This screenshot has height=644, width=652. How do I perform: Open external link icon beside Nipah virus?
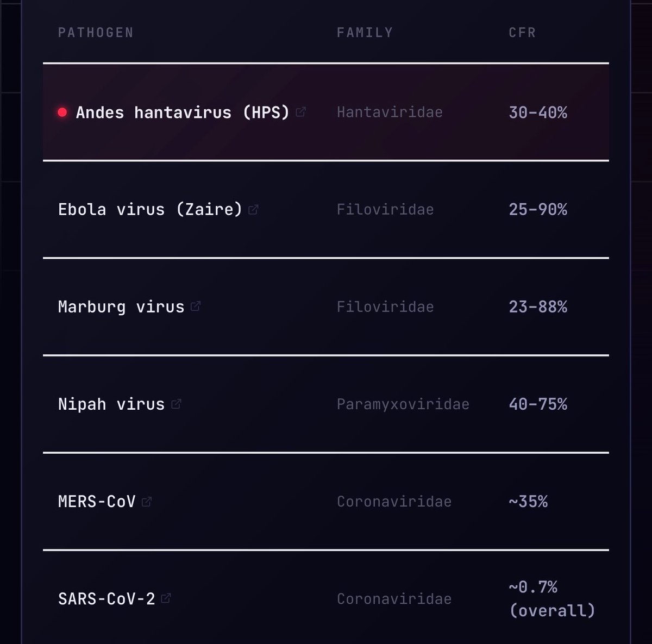coord(176,404)
